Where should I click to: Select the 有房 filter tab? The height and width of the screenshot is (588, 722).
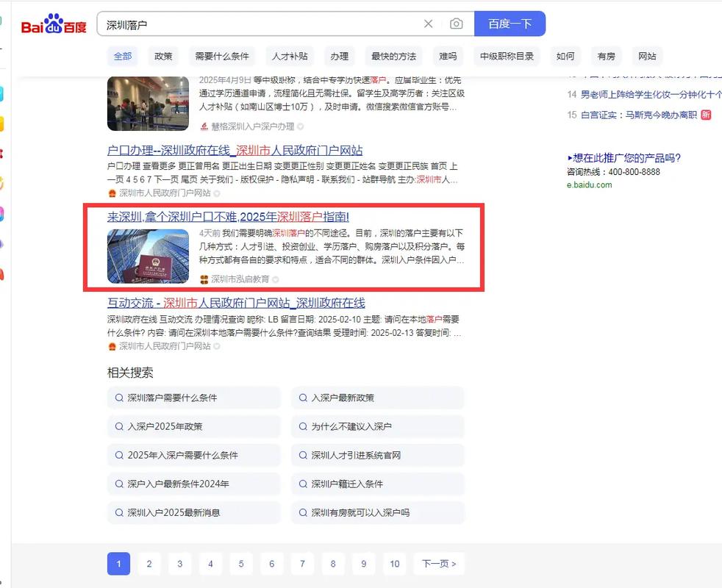point(606,56)
